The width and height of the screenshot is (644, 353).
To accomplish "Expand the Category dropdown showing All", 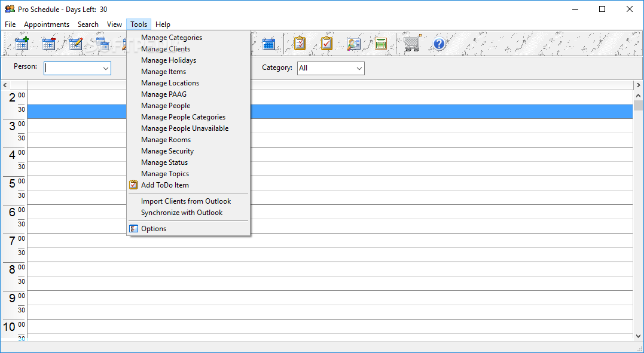I will (359, 69).
